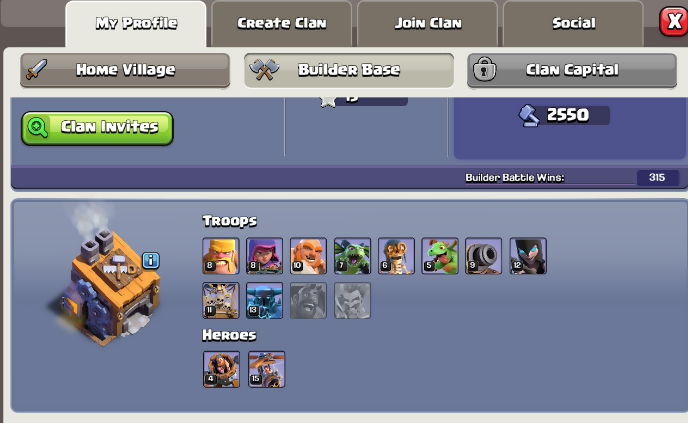Image resolution: width=688 pixels, height=423 pixels.
Task: Open the Clan Invites button
Action: pyautogui.click(x=97, y=128)
